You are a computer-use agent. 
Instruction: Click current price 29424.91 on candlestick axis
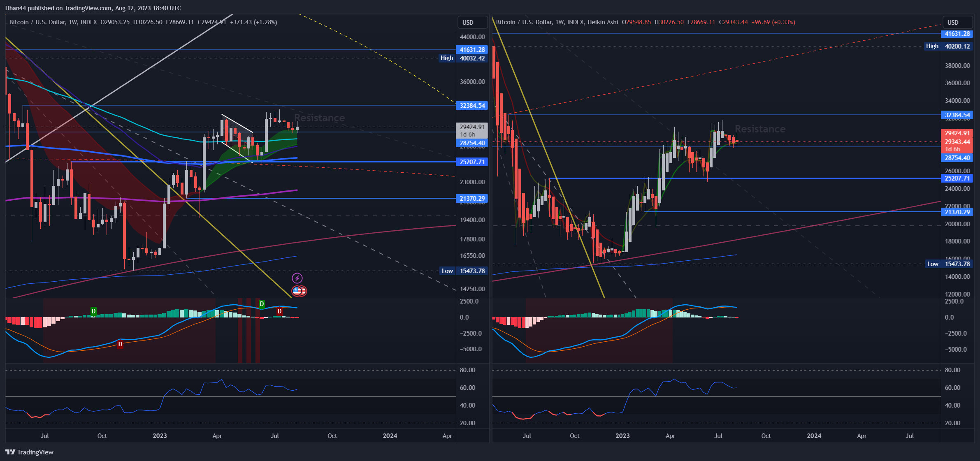[x=472, y=127]
